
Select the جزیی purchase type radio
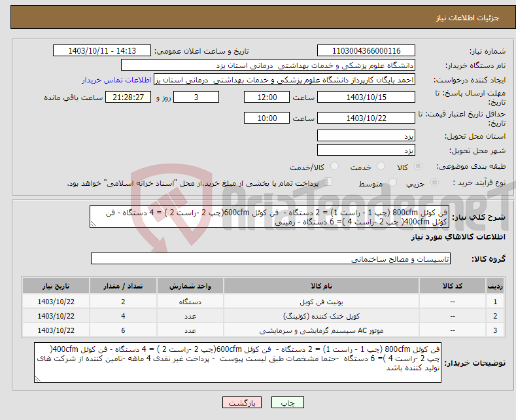(434, 183)
